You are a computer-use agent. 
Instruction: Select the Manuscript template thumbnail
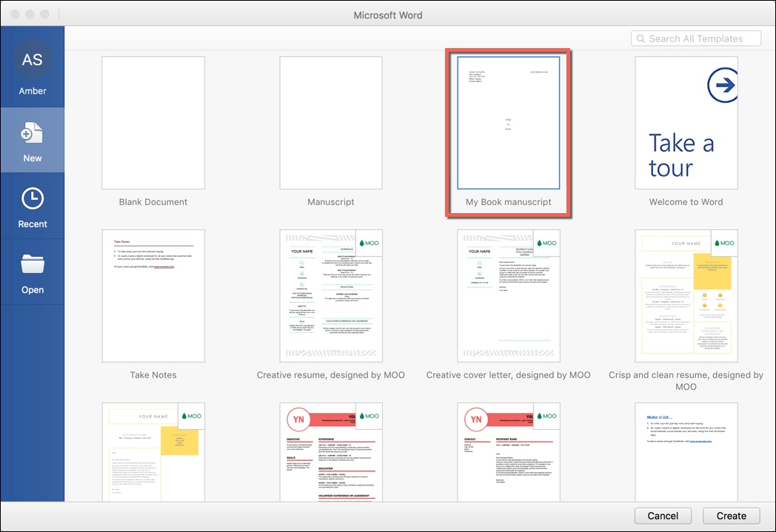(x=330, y=123)
